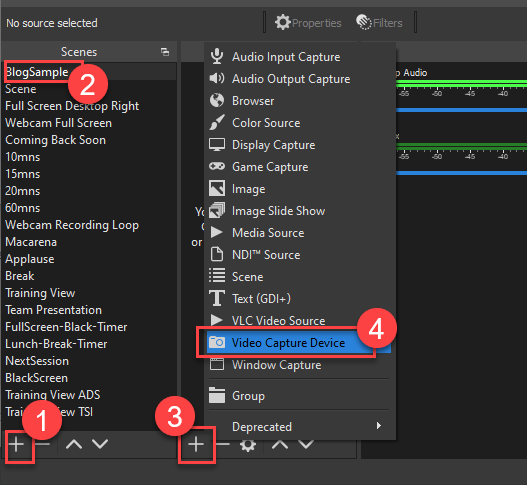The width and height of the screenshot is (527, 485).
Task: Select Team Presentation scene
Action: click(x=89, y=310)
